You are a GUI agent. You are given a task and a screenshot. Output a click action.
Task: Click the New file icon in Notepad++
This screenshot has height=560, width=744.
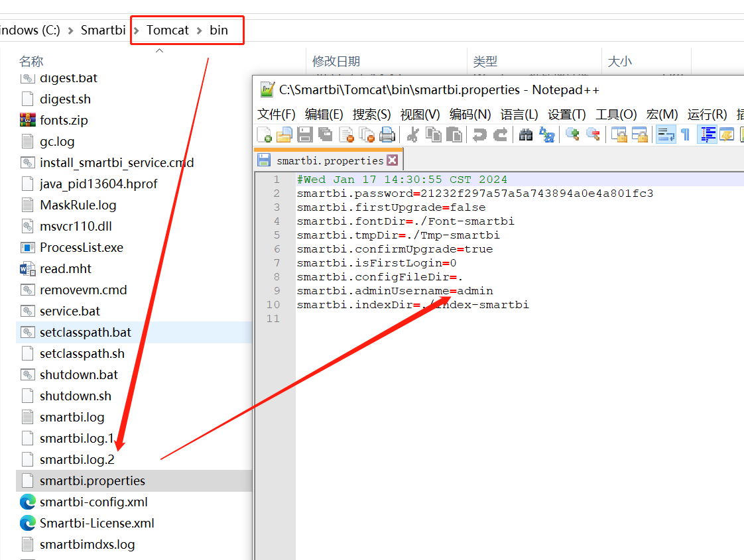[x=265, y=135]
